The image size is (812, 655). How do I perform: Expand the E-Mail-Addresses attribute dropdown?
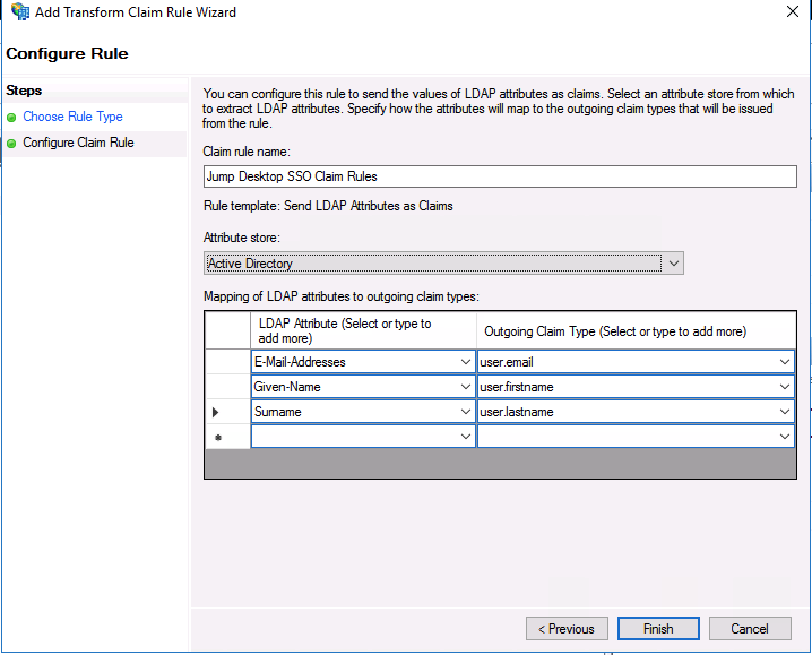point(466,361)
